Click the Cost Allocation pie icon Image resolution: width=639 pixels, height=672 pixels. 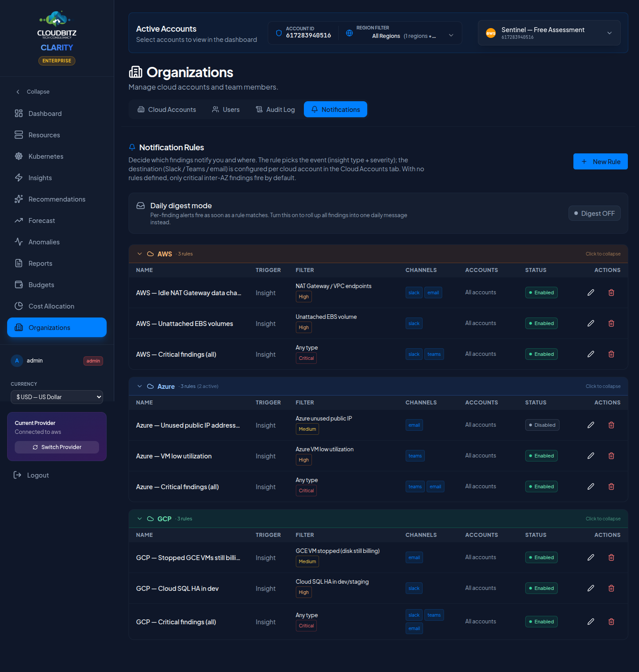(19, 306)
